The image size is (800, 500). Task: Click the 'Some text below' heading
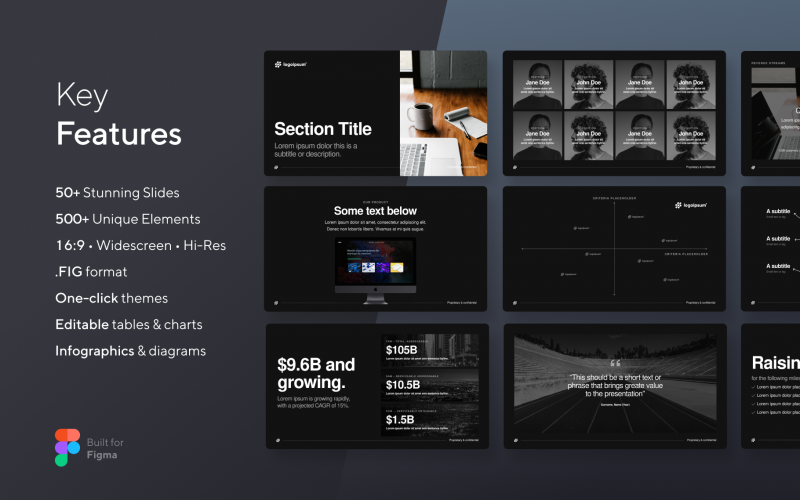coord(375,211)
